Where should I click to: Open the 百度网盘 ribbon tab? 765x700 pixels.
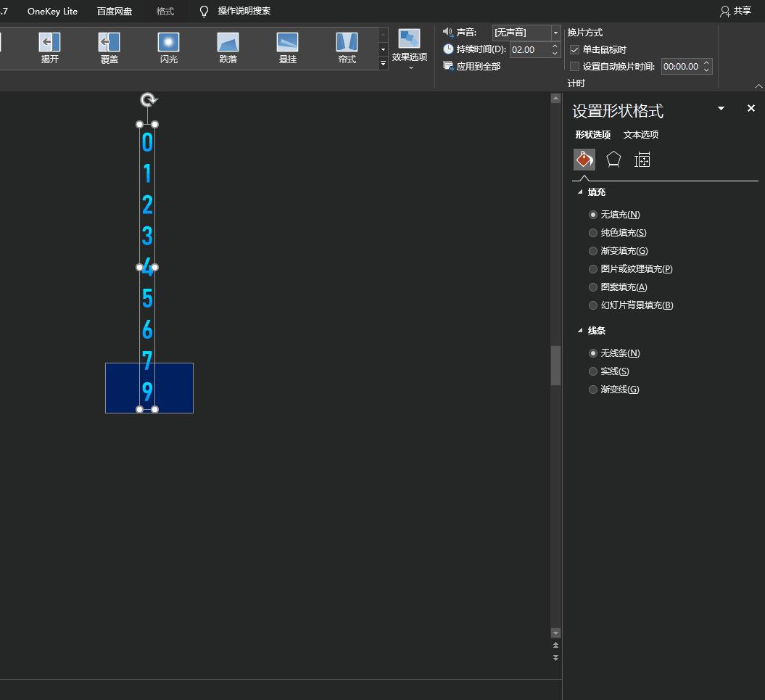click(115, 12)
